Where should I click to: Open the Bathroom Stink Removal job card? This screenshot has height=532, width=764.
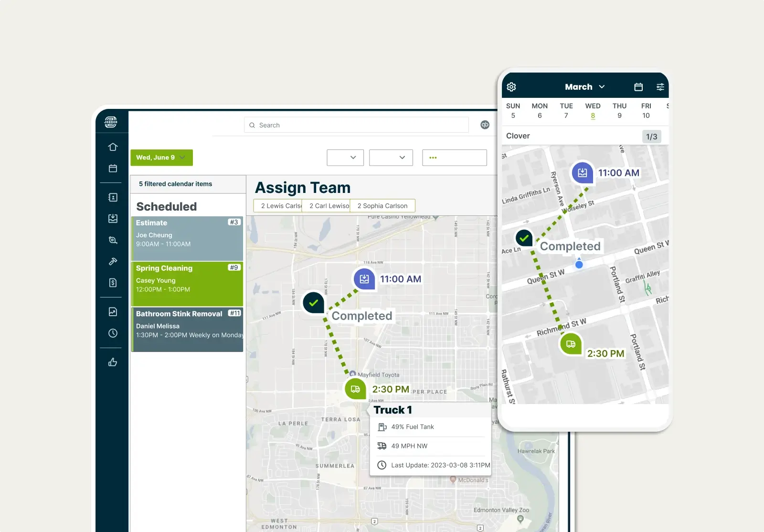[187, 329]
